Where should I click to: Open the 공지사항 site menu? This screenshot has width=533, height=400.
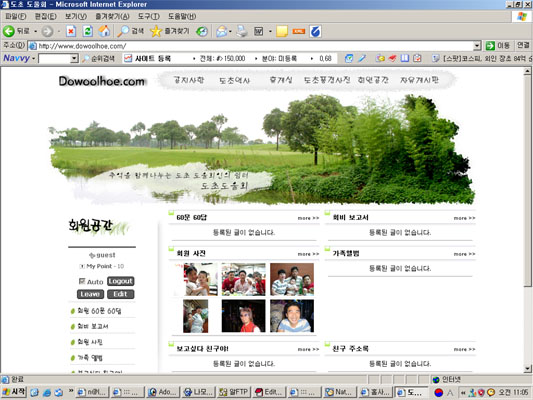click(189, 80)
